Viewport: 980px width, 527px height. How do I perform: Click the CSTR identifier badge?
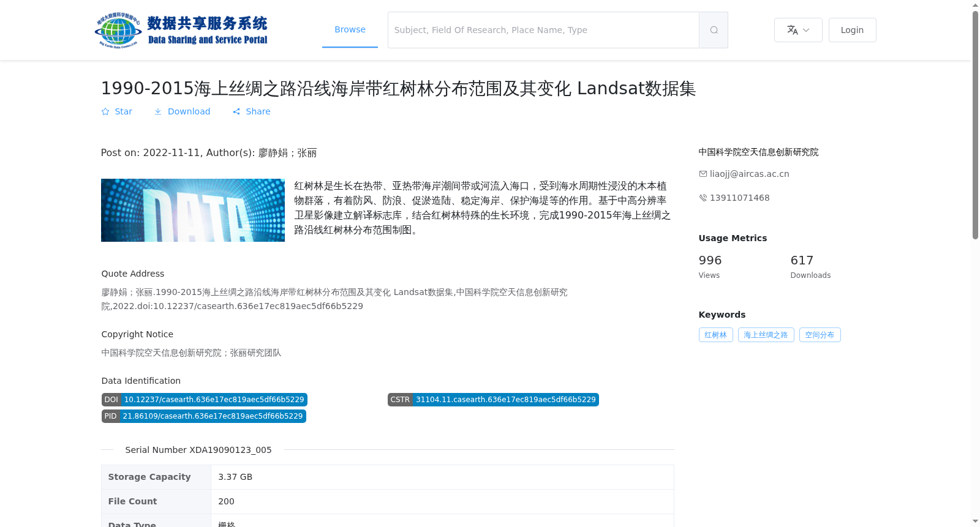tap(493, 400)
